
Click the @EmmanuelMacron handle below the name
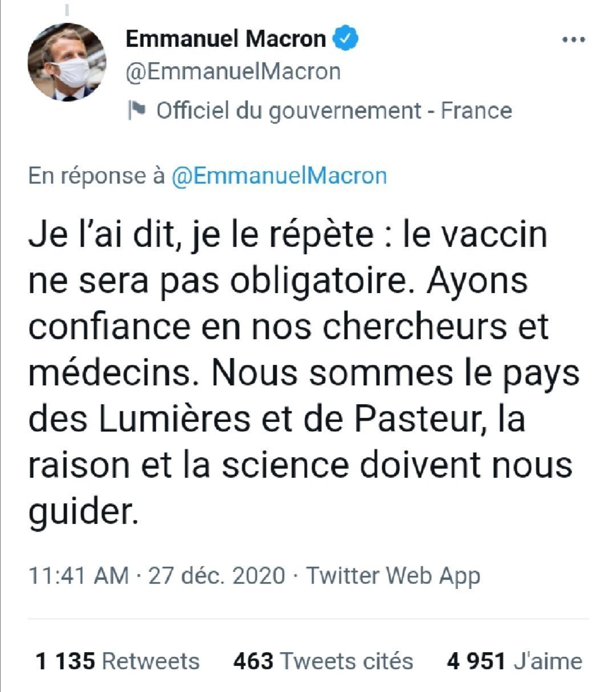point(233,72)
